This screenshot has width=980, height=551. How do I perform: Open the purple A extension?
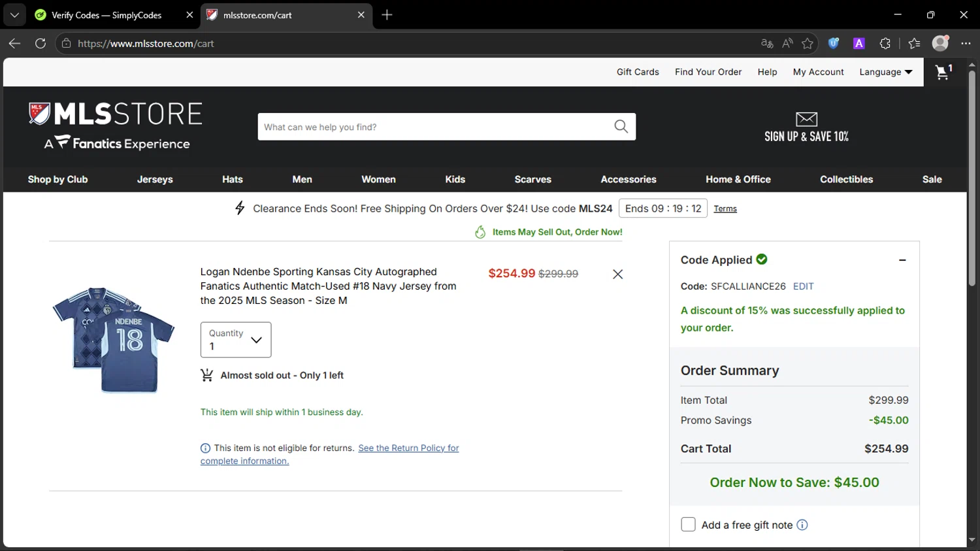(x=859, y=44)
